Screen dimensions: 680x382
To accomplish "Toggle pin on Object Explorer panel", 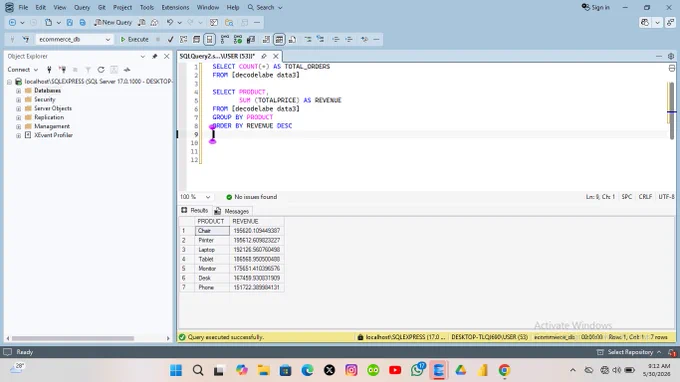I will coord(154,56).
